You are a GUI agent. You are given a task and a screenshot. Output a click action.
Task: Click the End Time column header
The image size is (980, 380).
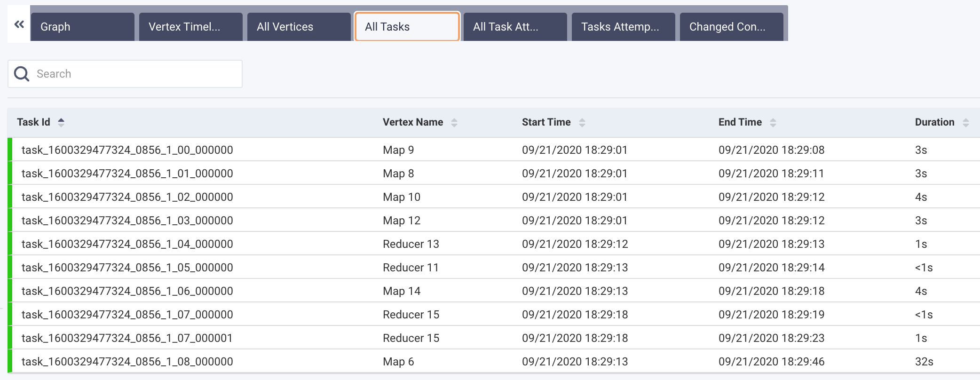[740, 122]
